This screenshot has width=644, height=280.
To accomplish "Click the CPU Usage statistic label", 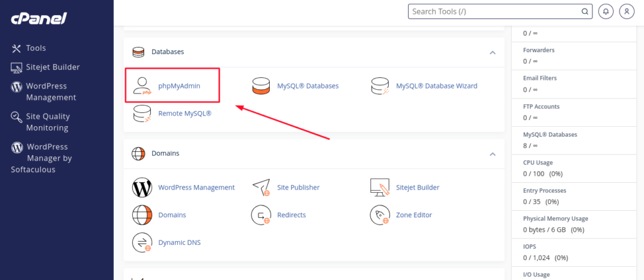I will [538, 163].
